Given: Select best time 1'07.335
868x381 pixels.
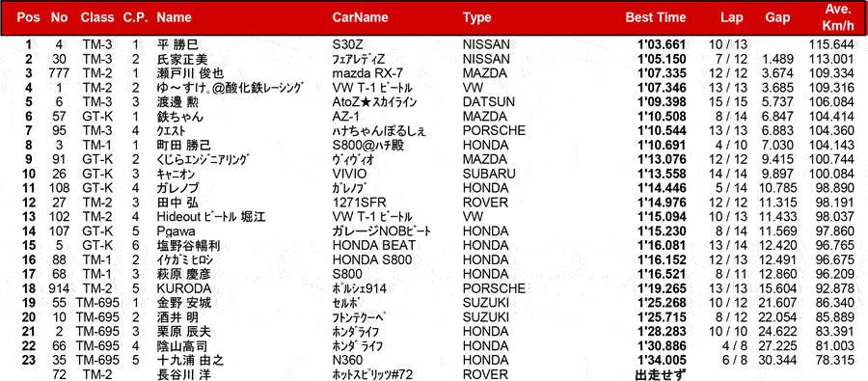Looking at the screenshot, I should click(662, 73).
